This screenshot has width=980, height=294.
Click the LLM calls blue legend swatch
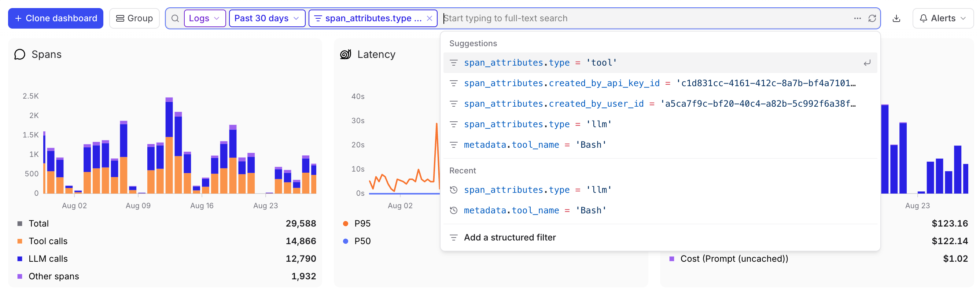coord(20,259)
